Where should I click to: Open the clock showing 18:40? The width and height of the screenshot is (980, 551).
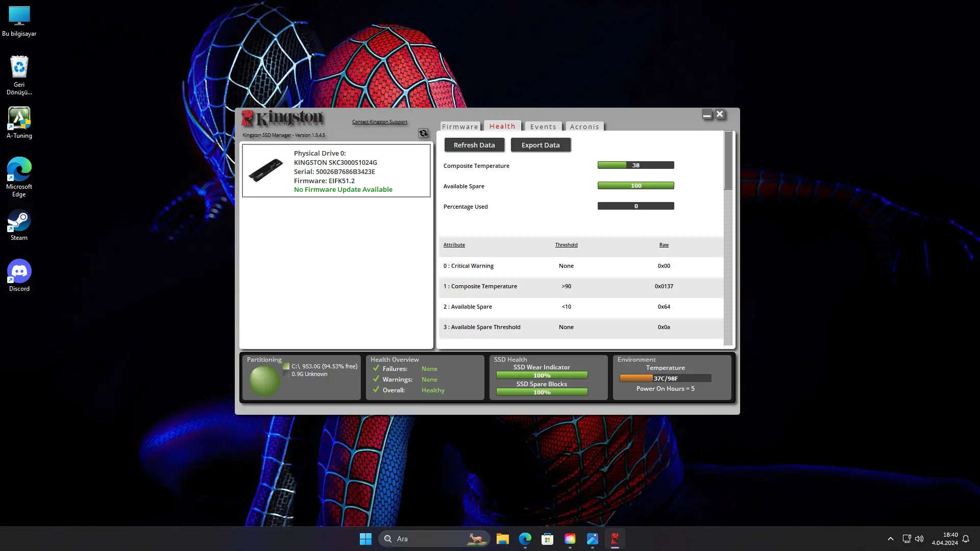[945, 539]
